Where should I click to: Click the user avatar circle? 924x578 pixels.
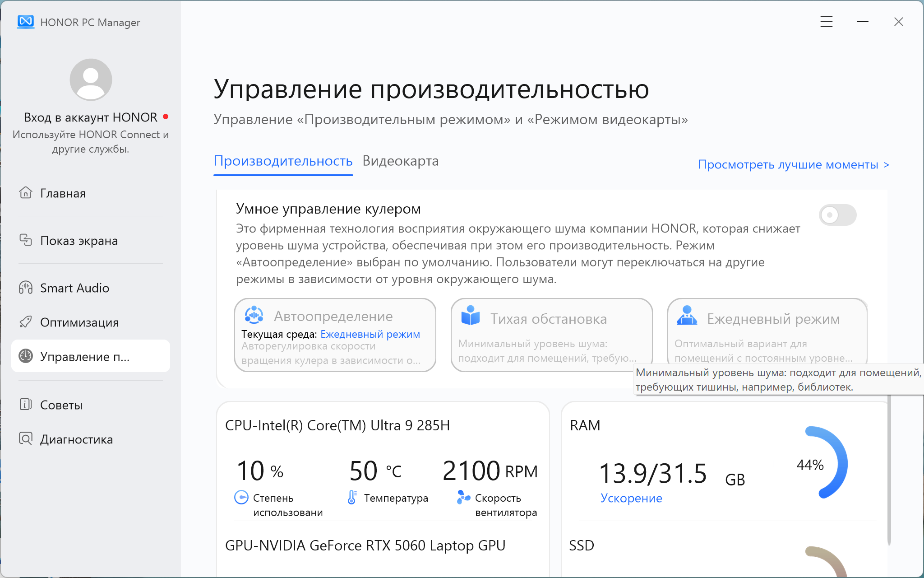pos(90,79)
